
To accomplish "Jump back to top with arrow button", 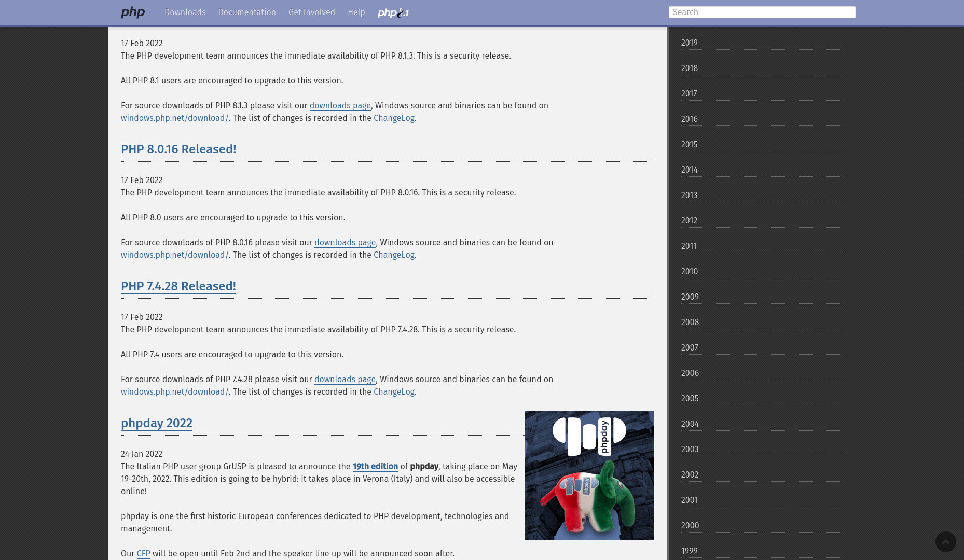I will (945, 542).
